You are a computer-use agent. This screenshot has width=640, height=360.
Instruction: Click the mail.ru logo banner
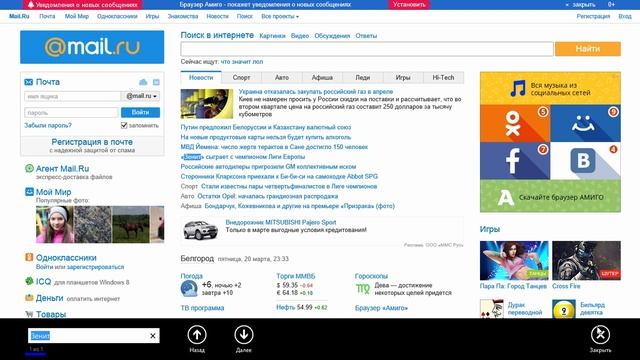coord(92,47)
